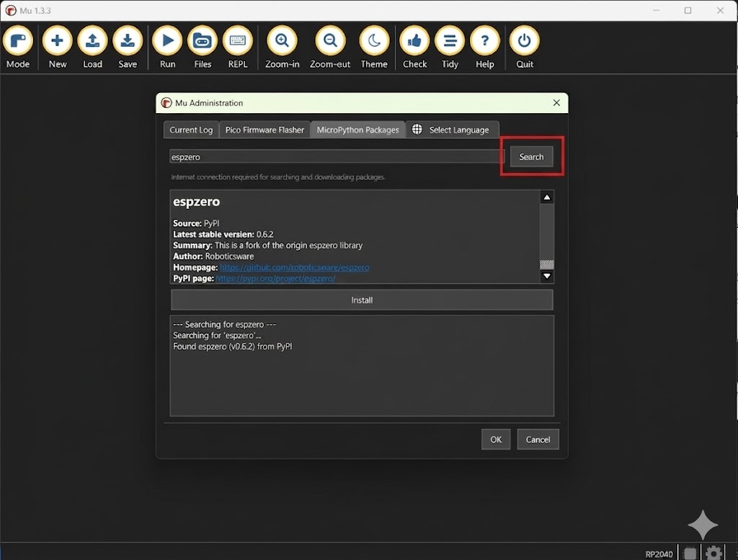
Task: Click the device chip icon in status bar
Action: (690, 553)
